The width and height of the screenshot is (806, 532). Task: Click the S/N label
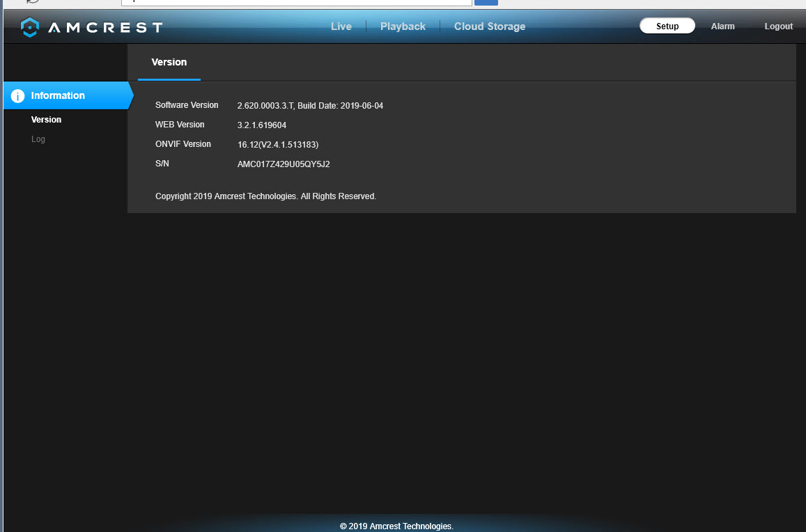point(162,164)
